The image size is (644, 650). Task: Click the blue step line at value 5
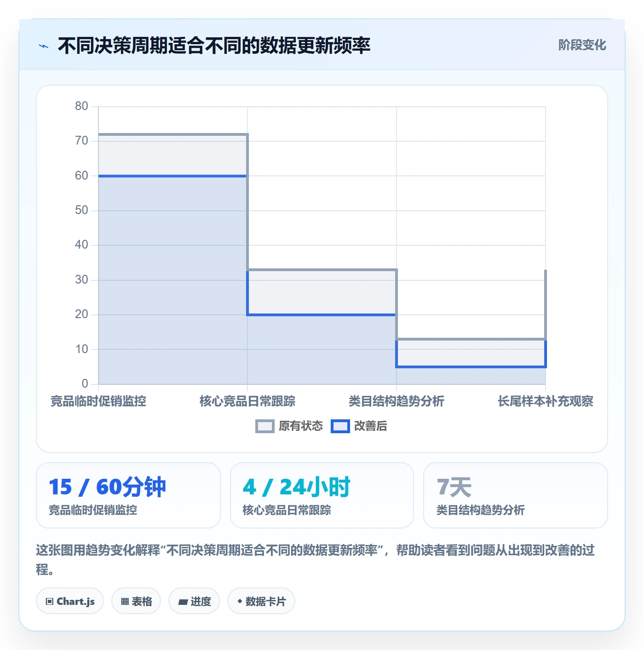click(471, 367)
